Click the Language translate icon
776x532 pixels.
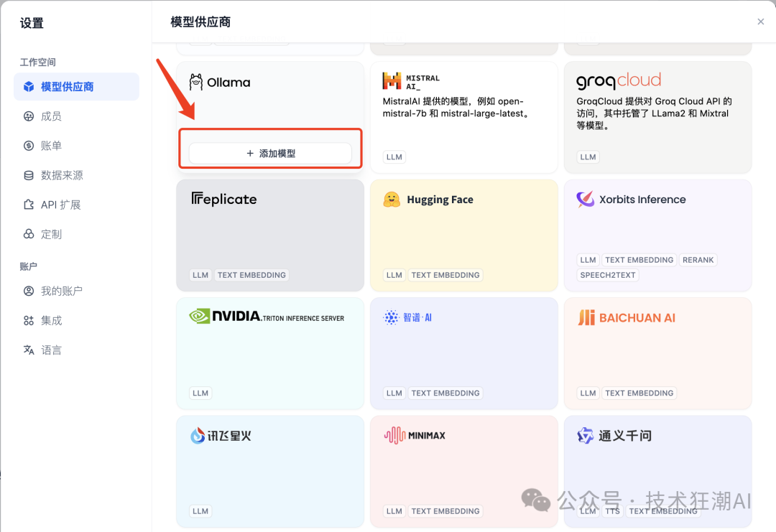pyautogui.click(x=29, y=350)
